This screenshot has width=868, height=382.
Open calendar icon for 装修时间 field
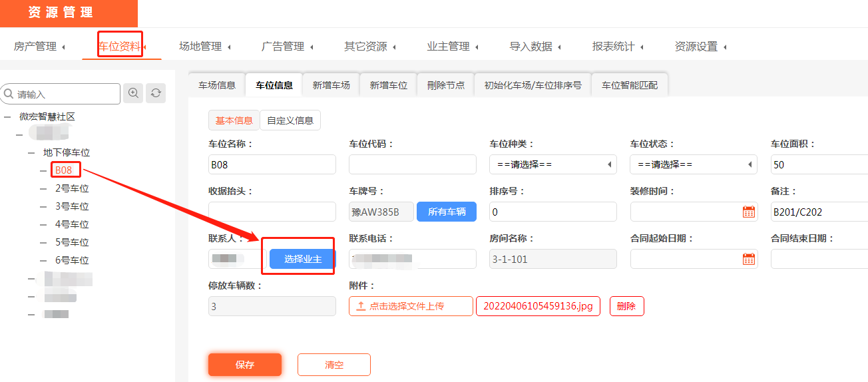click(749, 212)
